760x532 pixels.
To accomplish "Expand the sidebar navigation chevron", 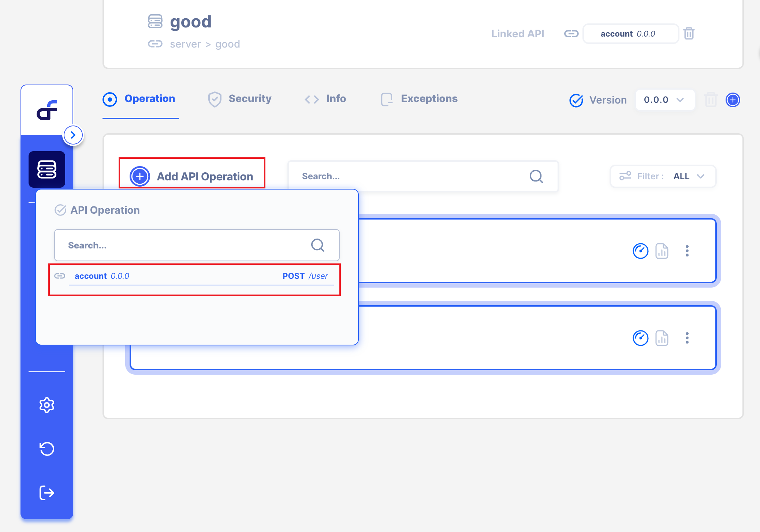I will [x=73, y=134].
